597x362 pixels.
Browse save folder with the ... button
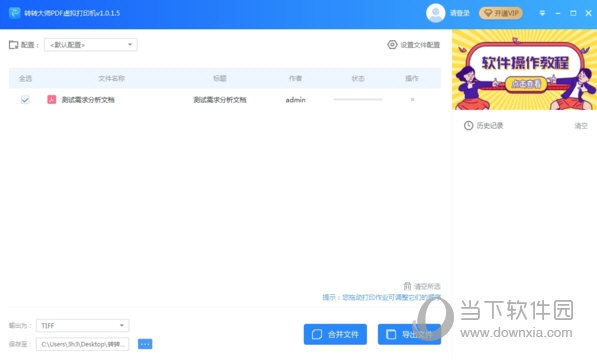[x=145, y=344]
